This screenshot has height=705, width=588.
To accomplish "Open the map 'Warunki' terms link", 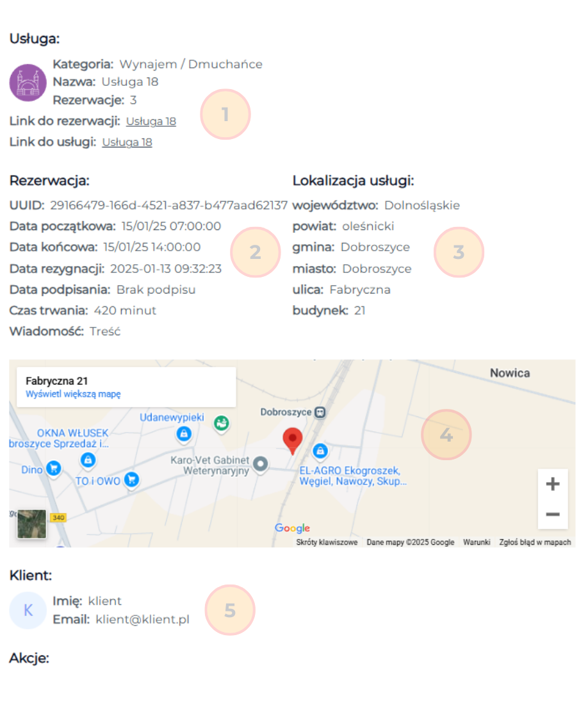I will tap(477, 542).
